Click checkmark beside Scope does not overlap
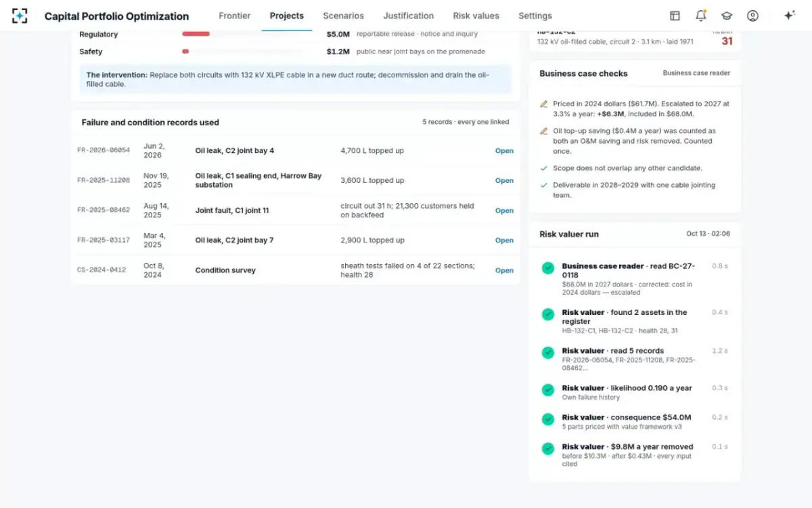Screen dimensions: 812x508 pyautogui.click(x=543, y=168)
